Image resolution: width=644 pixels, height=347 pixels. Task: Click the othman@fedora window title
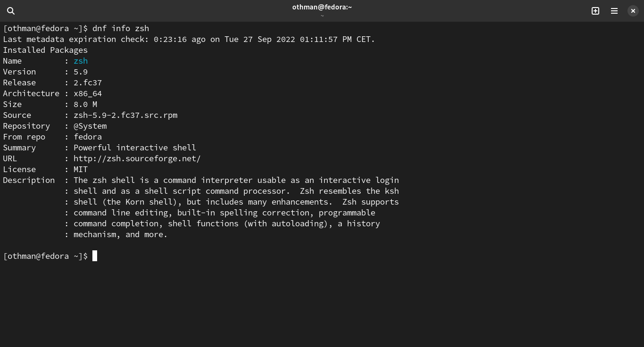[x=322, y=7]
